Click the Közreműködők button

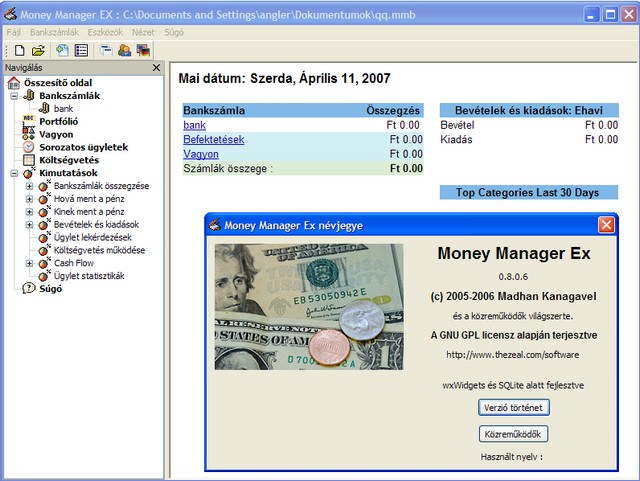point(513,434)
